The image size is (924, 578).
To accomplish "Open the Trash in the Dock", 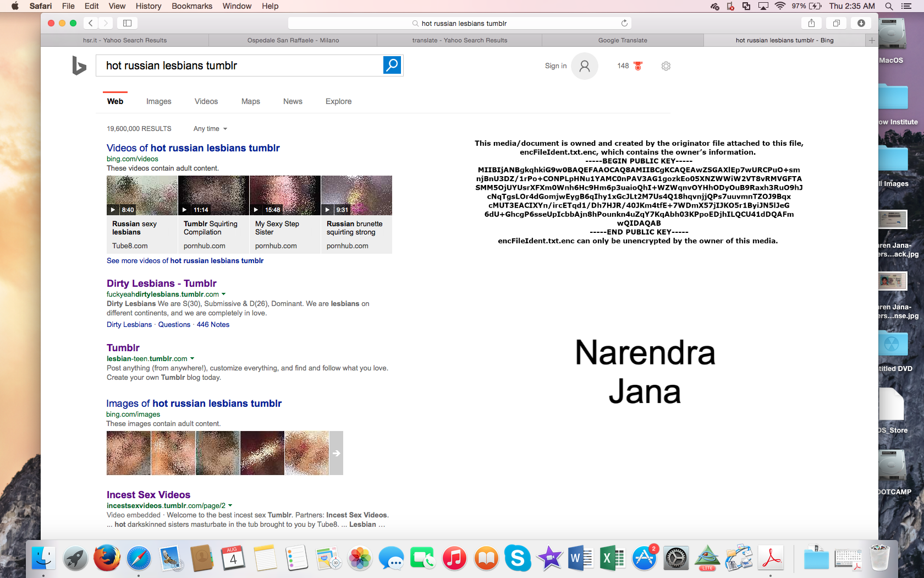I will pos(880,558).
